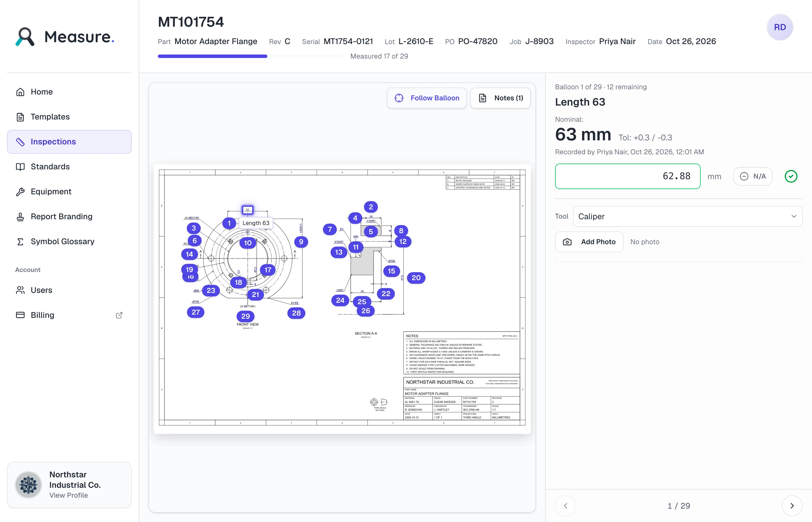Click the Length 63 balloon tooltip
The height and width of the screenshot is (522, 812).
tap(256, 223)
